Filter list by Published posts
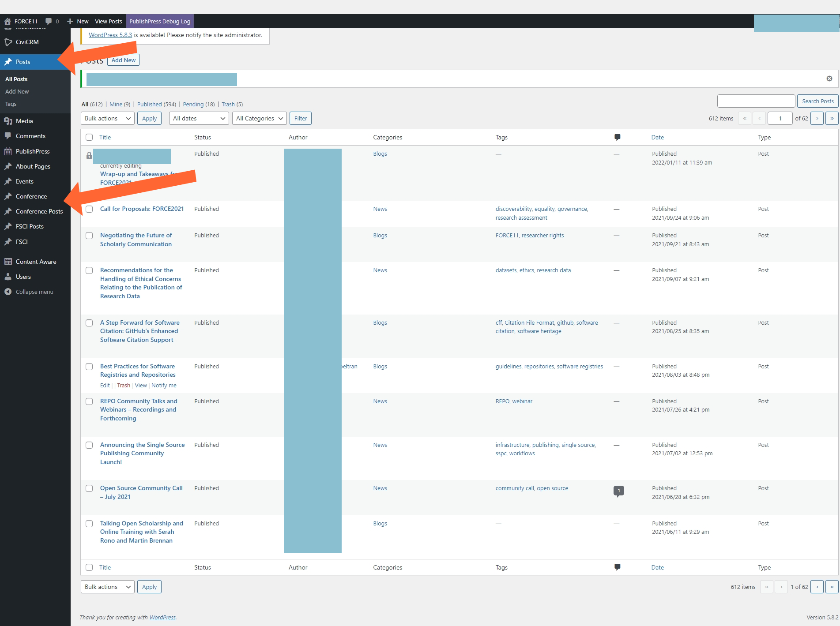 pyautogui.click(x=149, y=104)
